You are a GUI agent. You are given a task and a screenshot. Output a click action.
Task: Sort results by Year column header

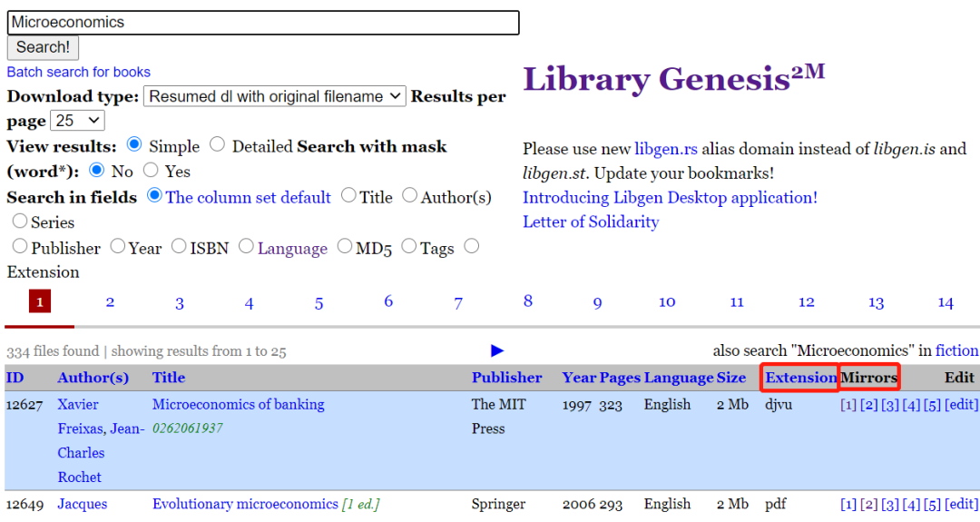point(579,378)
